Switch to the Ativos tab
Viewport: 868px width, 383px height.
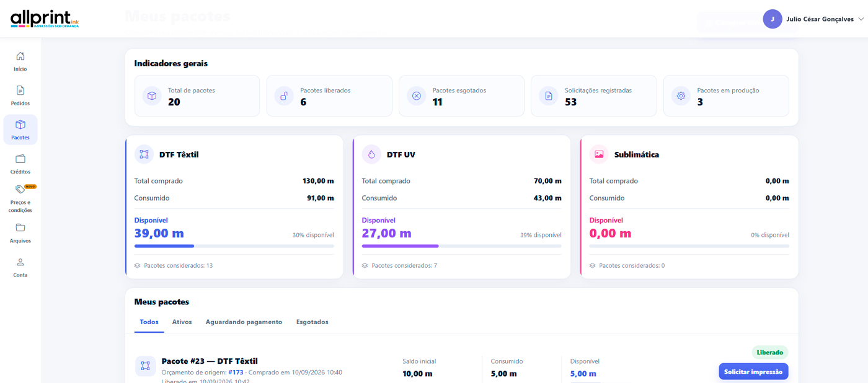pos(182,322)
